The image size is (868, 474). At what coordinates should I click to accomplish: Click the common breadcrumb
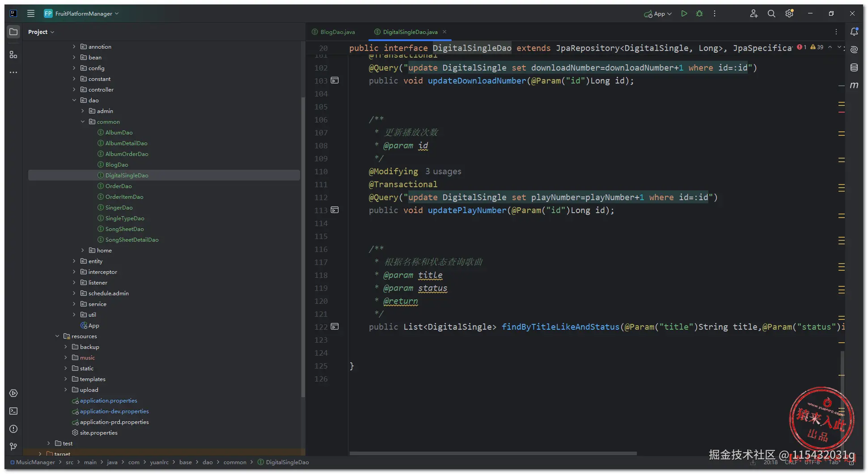[x=235, y=462]
